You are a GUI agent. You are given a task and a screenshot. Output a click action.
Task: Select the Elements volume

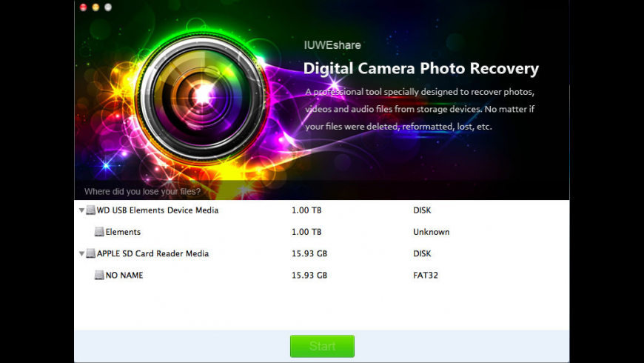321,232
